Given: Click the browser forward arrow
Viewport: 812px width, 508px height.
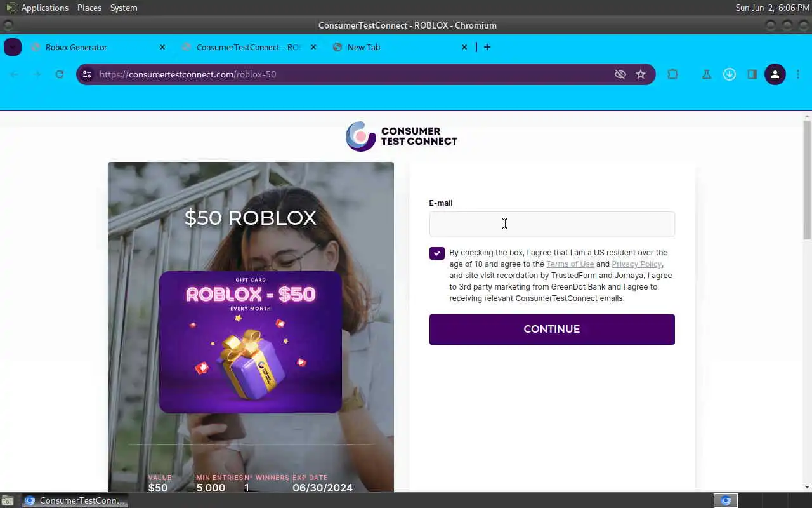Looking at the screenshot, I should pyautogui.click(x=37, y=74).
